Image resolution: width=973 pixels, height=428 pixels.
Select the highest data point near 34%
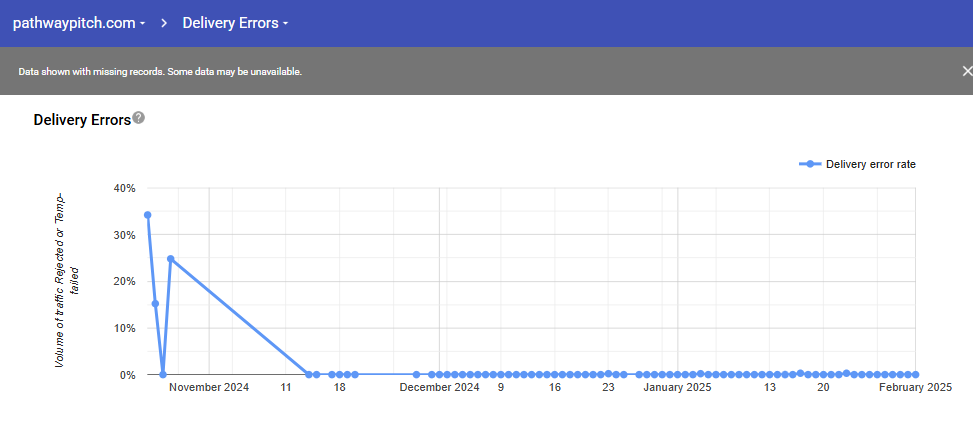(148, 215)
